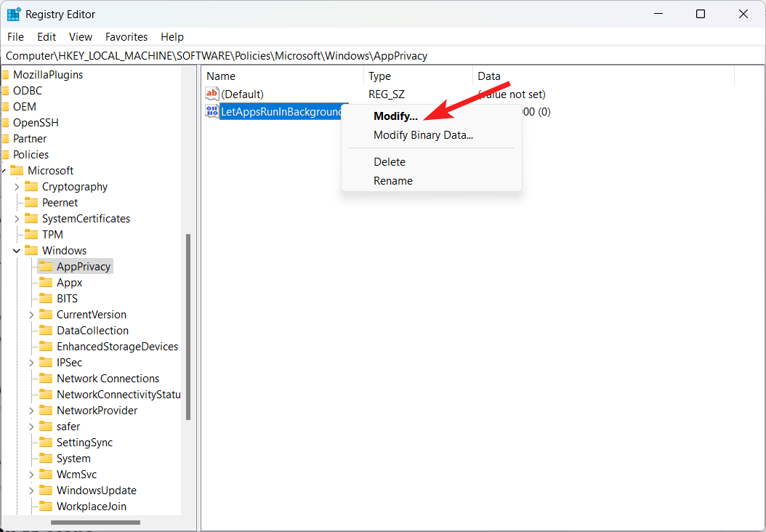The height and width of the screenshot is (532, 766).
Task: Click the Network Connections folder icon
Action: (x=46, y=379)
